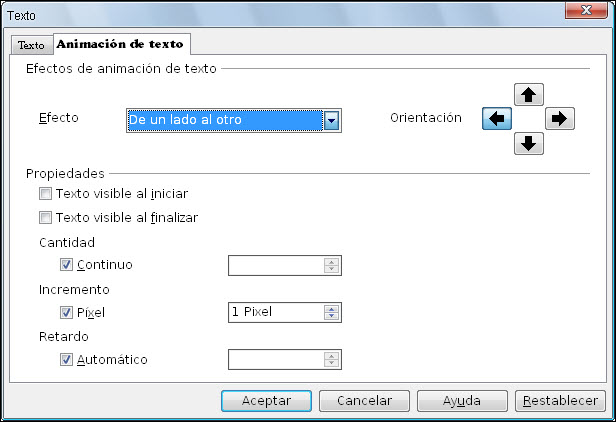Click the Cantidad spinner up arrow
Viewport: 616px width, 422px height.
pos(332,262)
